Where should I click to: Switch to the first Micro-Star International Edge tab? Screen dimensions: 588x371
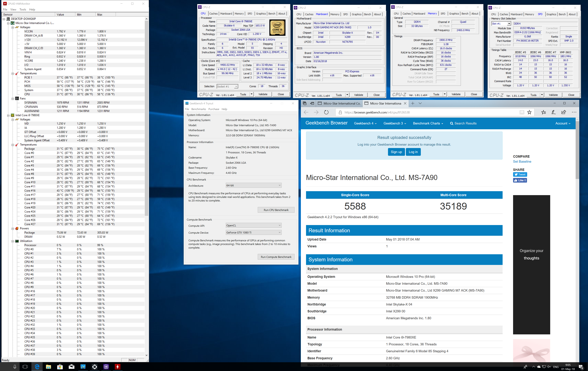click(339, 103)
